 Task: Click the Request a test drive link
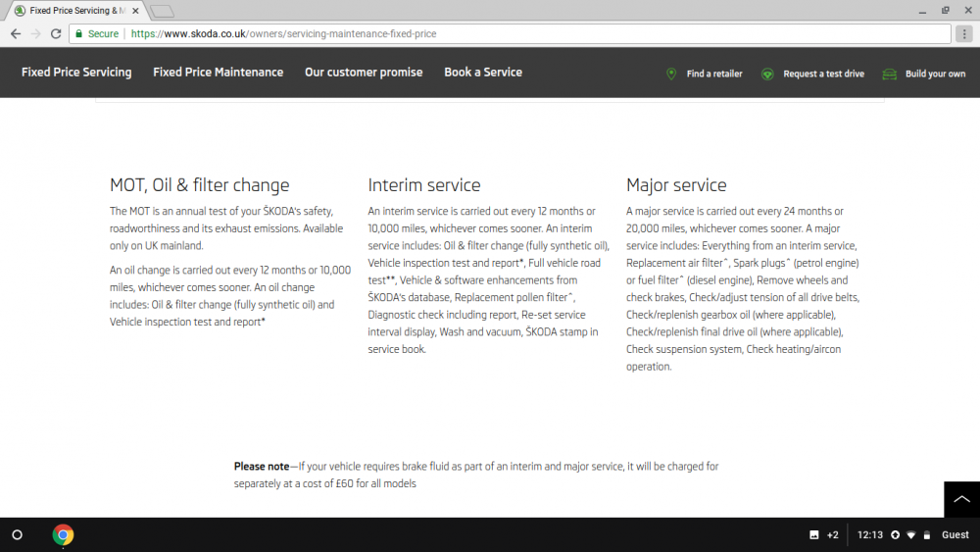click(x=824, y=74)
